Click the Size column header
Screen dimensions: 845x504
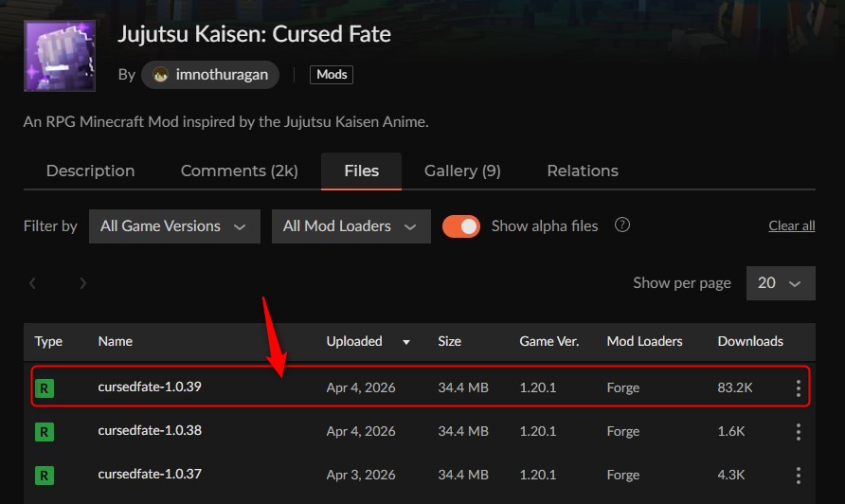point(449,341)
